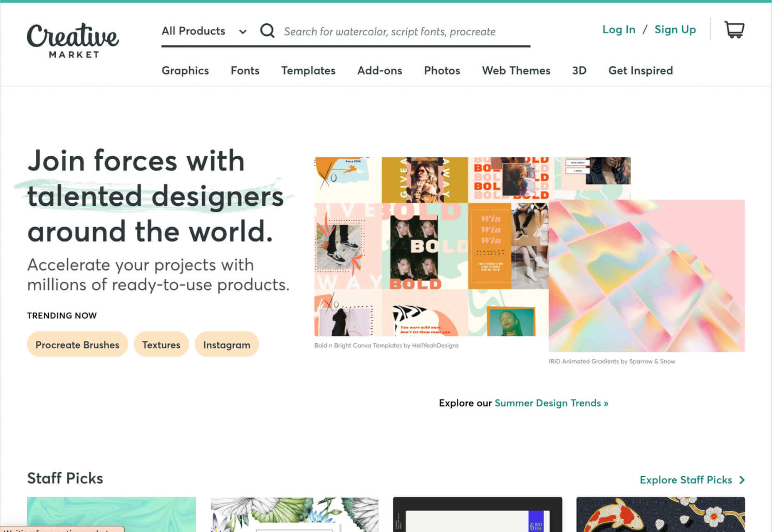The height and width of the screenshot is (532, 772).
Task: Open the Graphics navigation menu
Action: point(185,71)
